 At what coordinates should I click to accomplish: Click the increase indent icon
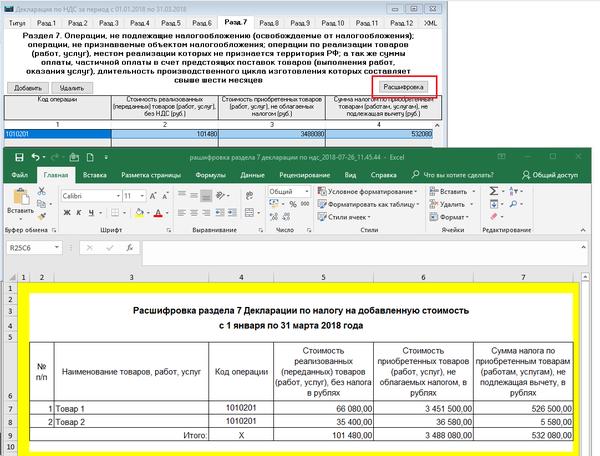coord(232,213)
